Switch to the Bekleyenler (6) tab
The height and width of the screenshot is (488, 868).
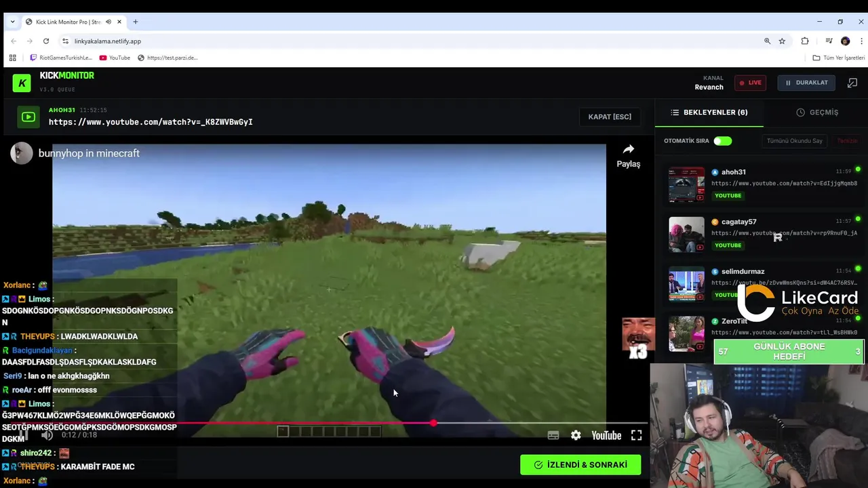point(709,113)
